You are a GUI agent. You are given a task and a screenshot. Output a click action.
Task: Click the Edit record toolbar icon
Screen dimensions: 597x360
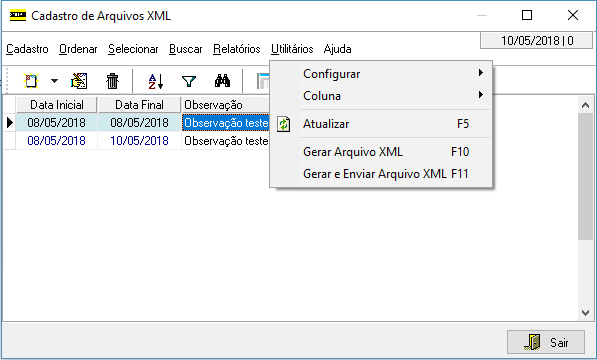(x=79, y=81)
